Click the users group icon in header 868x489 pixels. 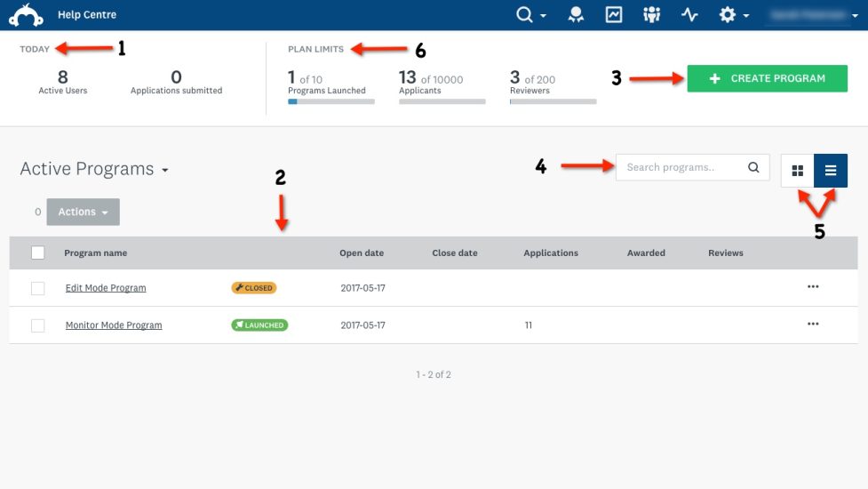coord(652,15)
